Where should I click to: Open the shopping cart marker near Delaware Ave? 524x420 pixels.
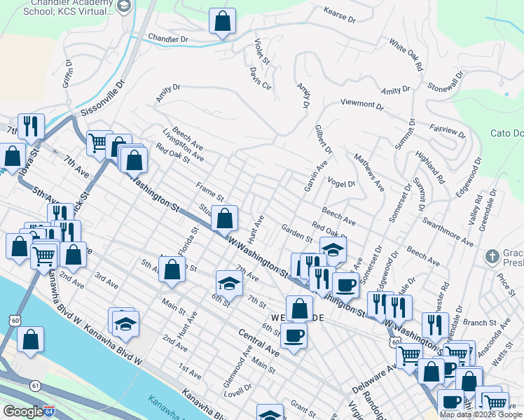409,356
